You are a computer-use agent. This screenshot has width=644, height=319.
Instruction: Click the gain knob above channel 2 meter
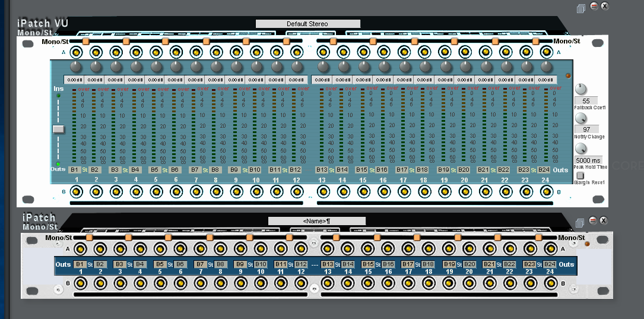pyautogui.click(x=96, y=67)
